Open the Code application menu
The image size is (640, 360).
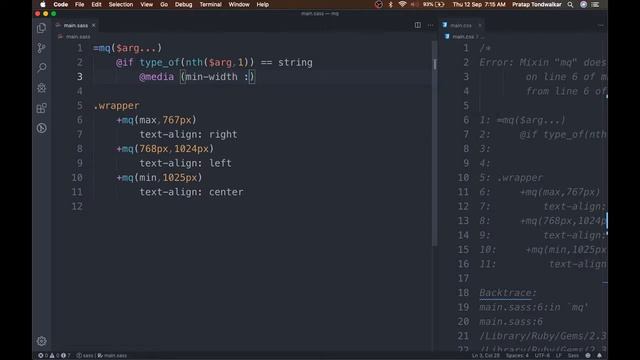point(61,4)
